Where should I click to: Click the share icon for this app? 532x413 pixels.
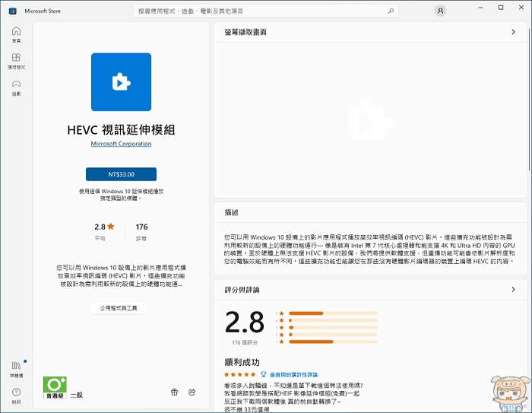[192, 392]
